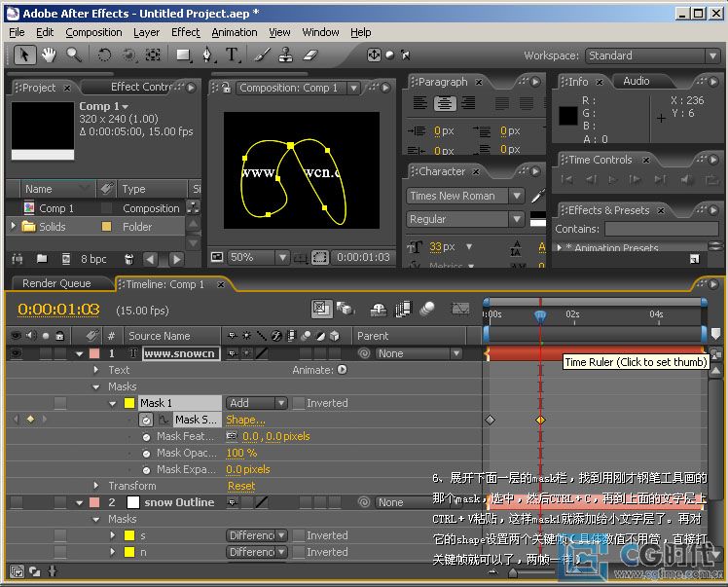Screen dimensions: 728x587
Task: Select the Pan Behind tool
Action: tap(153, 55)
